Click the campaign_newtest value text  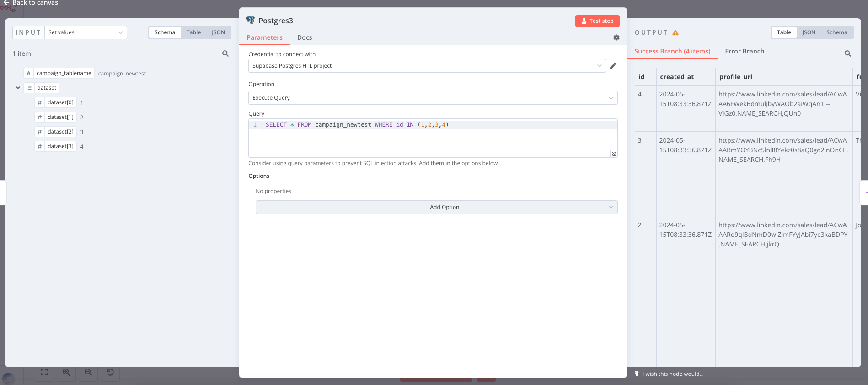pyautogui.click(x=122, y=74)
